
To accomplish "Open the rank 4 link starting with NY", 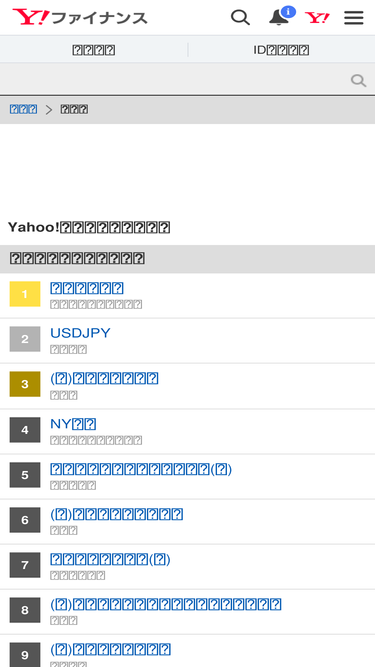I will point(73,424).
